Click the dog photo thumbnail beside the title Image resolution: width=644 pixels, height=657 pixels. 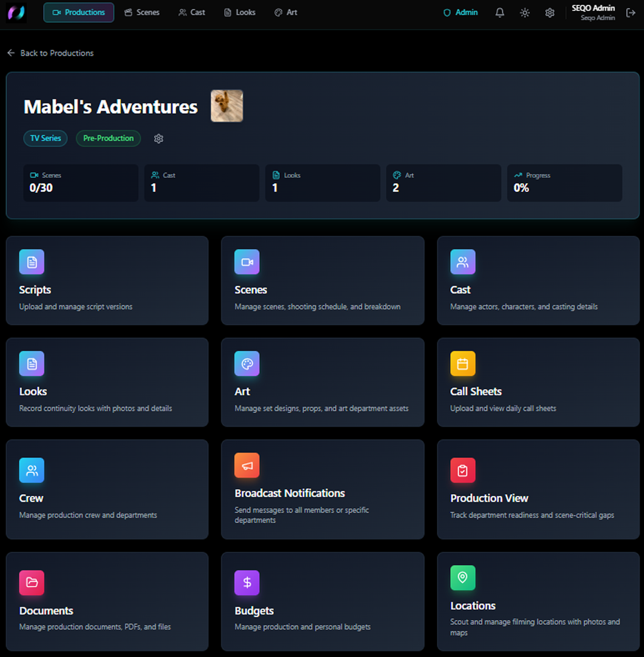(227, 105)
